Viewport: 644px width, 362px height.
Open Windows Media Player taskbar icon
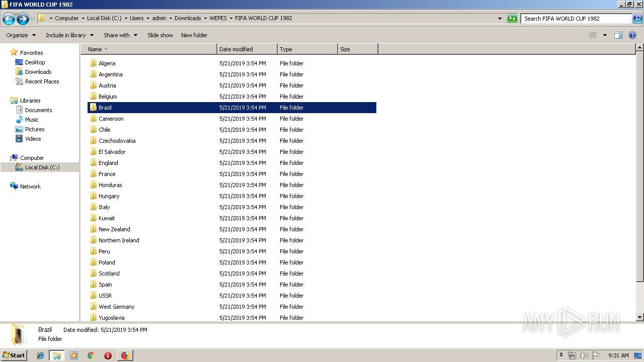[74, 355]
